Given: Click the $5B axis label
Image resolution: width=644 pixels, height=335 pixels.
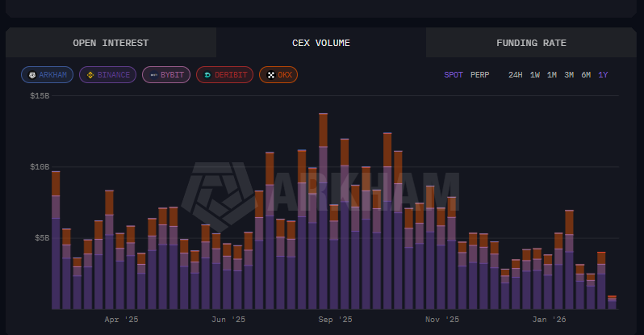Looking at the screenshot, I should [42, 238].
